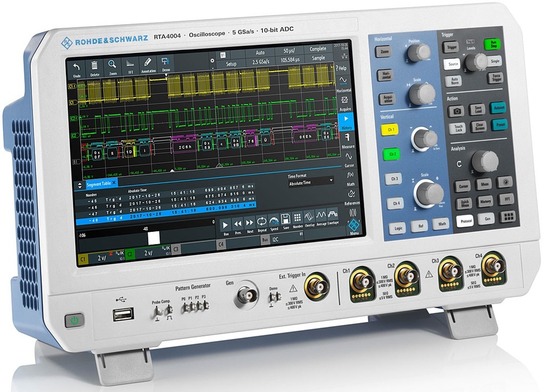543x392 pixels.
Task: Tap the FFT icon in the touchscreen toolbar
Action: click(x=130, y=65)
